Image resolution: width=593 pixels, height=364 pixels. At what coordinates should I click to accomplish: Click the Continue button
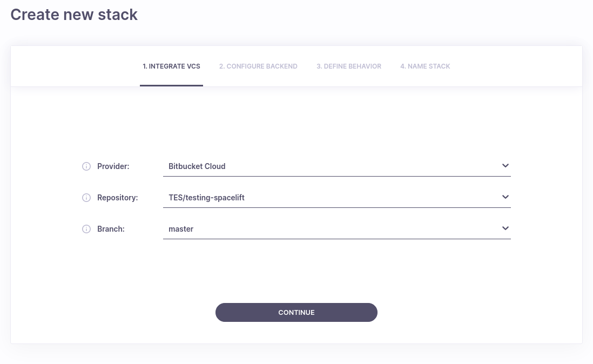pos(296,312)
